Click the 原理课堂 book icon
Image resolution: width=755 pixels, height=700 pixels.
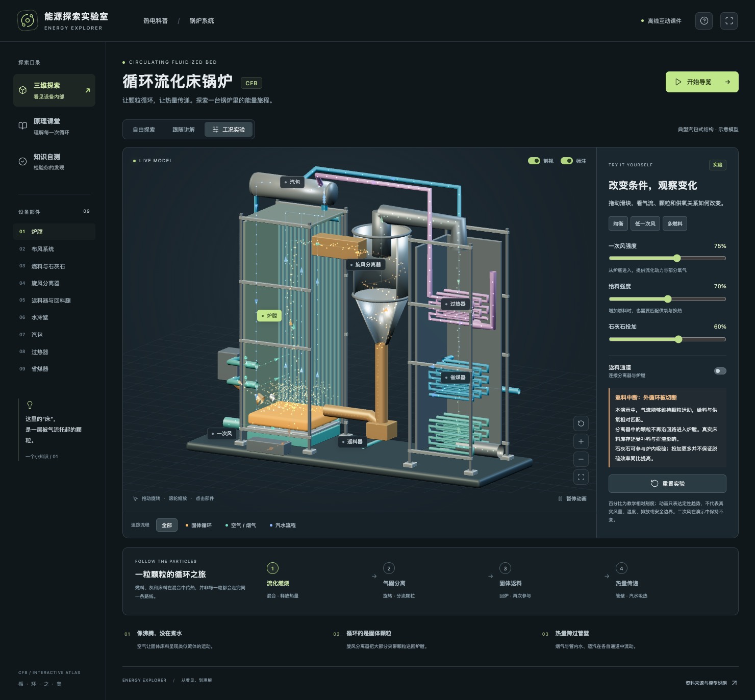tap(22, 126)
